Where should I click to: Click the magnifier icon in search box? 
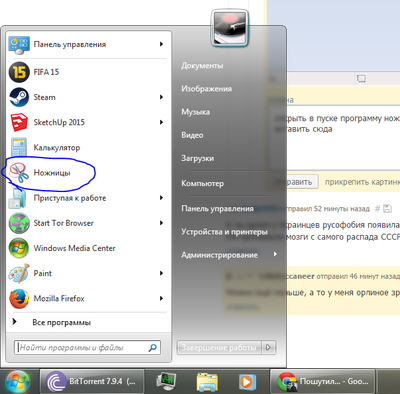point(152,348)
